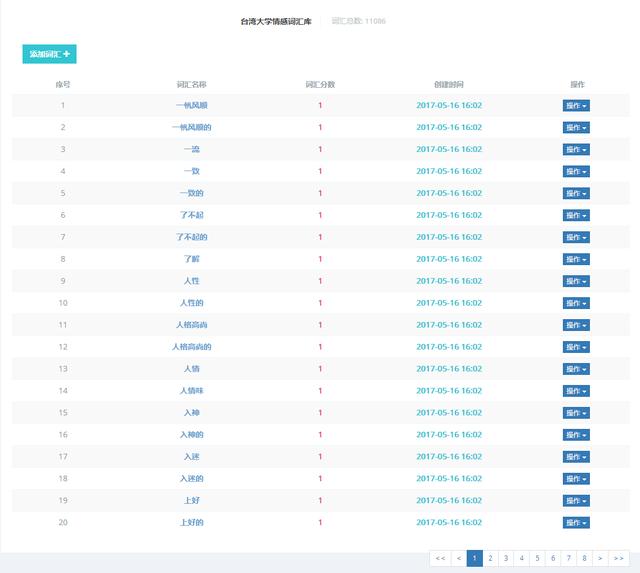Image resolution: width=640 pixels, height=573 pixels.
Task: Expand 操作 menu for row 4 一致
Action: coord(576,171)
